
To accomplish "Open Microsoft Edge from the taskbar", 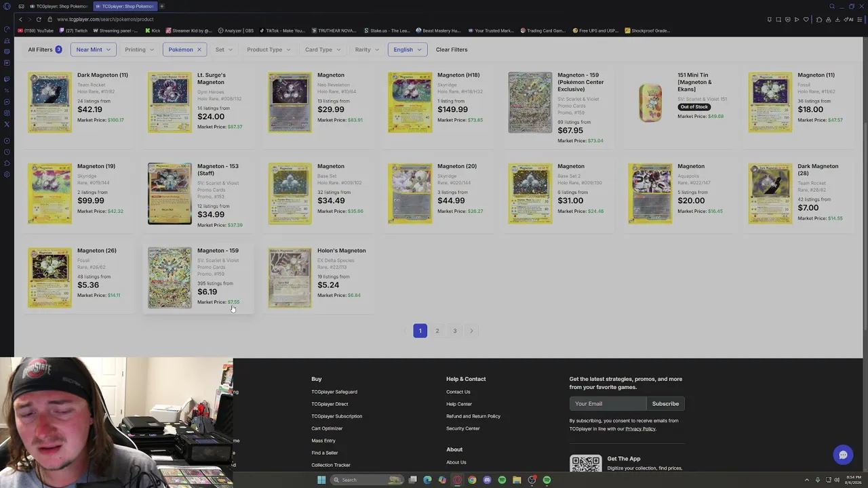I will (427, 480).
